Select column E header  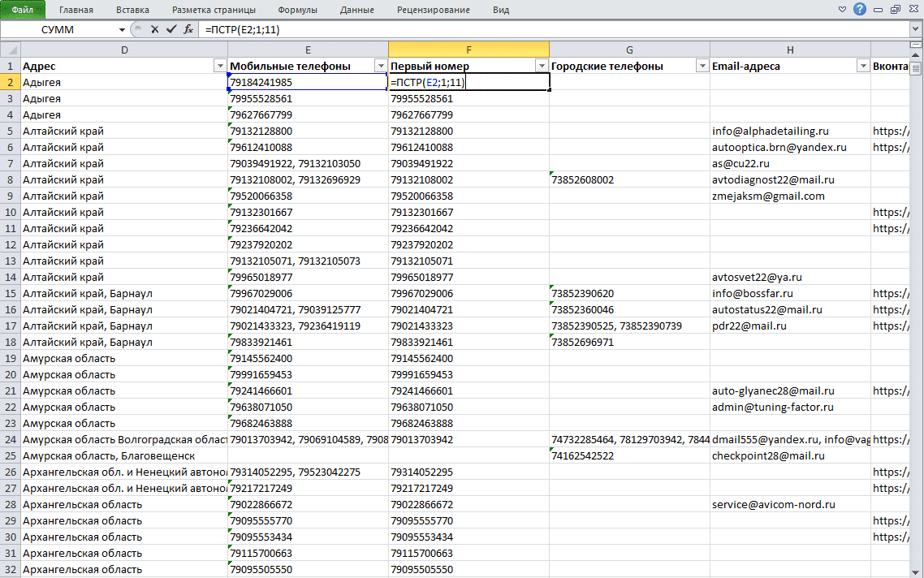coord(309,50)
